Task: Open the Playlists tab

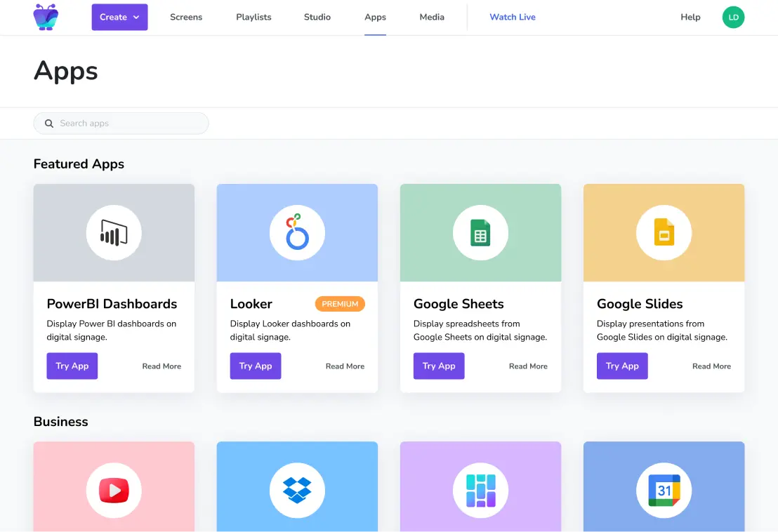Action: 253,17
